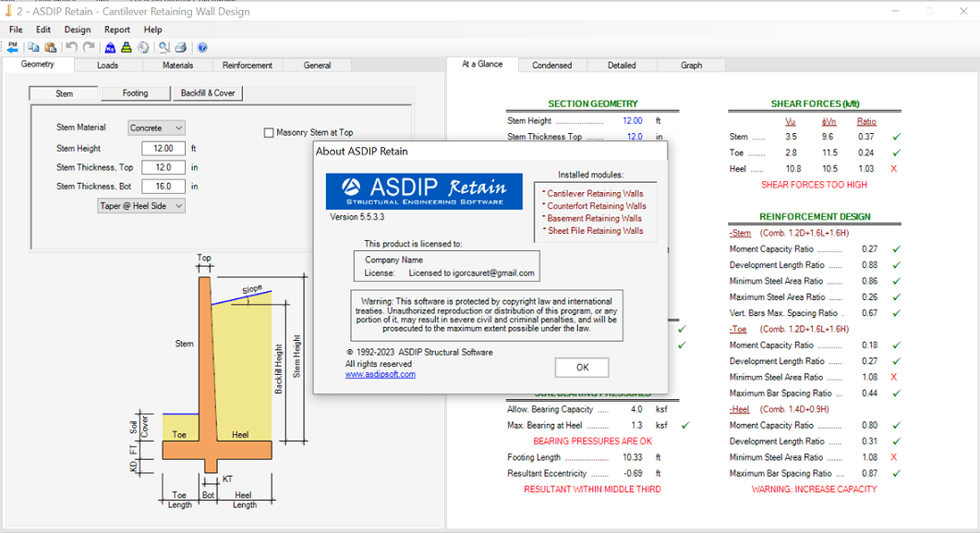The width and height of the screenshot is (980, 533).
Task: Switch to the Reinforcement tab
Action: tap(248, 65)
